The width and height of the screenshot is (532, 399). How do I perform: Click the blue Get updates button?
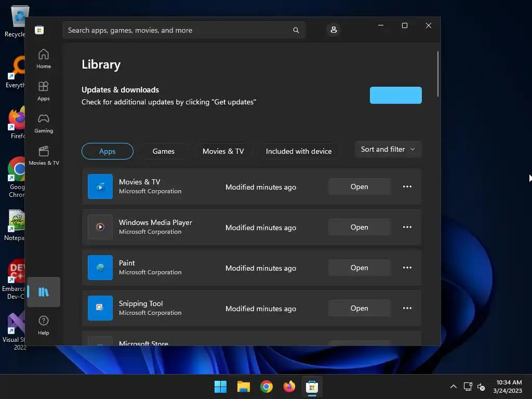[395, 96]
